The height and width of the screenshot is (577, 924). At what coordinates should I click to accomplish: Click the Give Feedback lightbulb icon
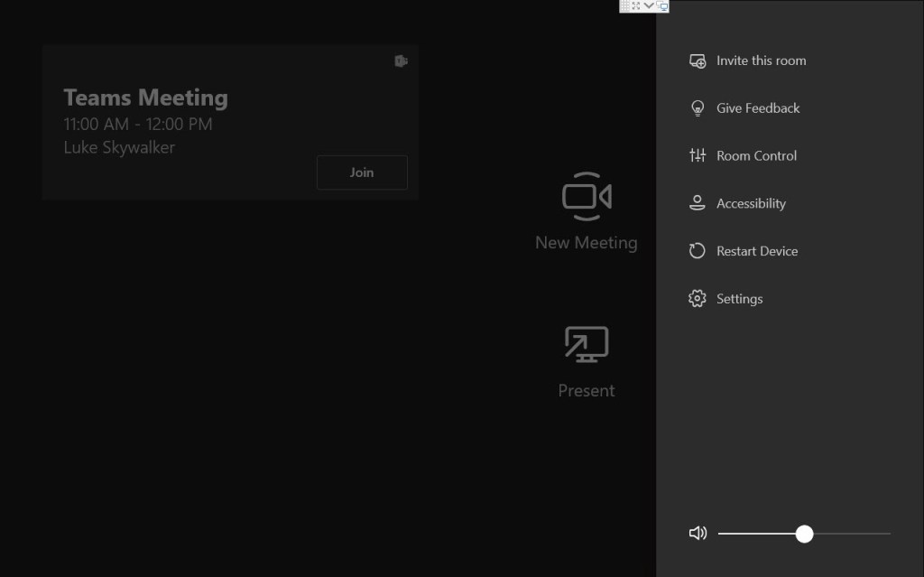697,107
